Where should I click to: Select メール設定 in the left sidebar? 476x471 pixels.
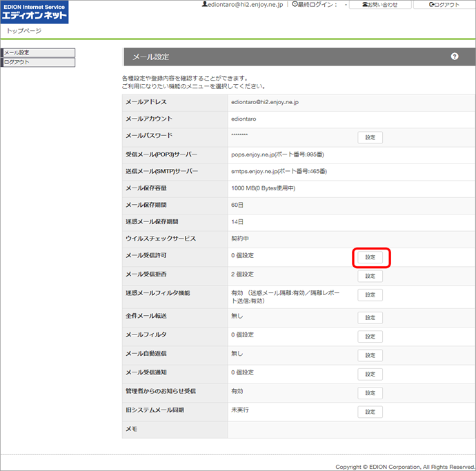pyautogui.click(x=38, y=52)
